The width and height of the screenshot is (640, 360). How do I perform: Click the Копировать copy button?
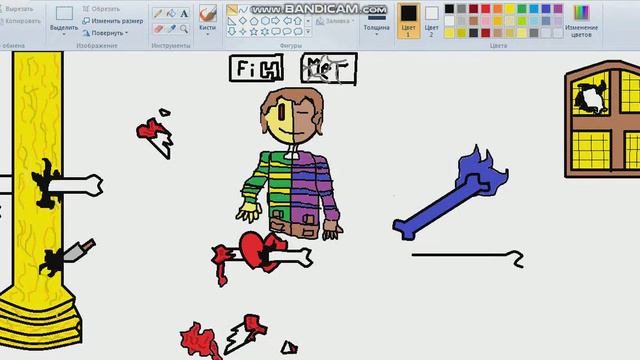tap(20, 21)
